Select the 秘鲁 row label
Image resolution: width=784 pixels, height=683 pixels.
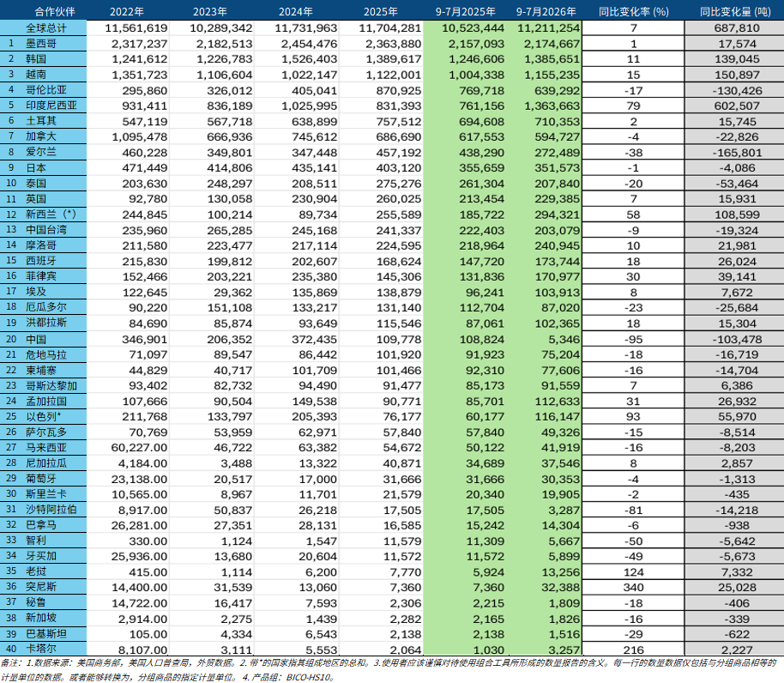(36, 602)
